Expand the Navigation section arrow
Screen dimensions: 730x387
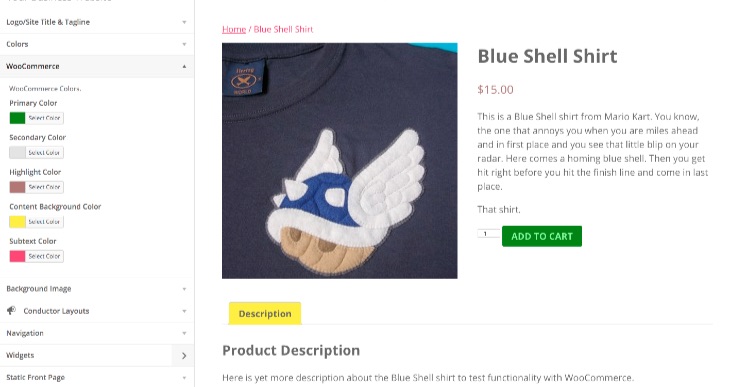(184, 333)
